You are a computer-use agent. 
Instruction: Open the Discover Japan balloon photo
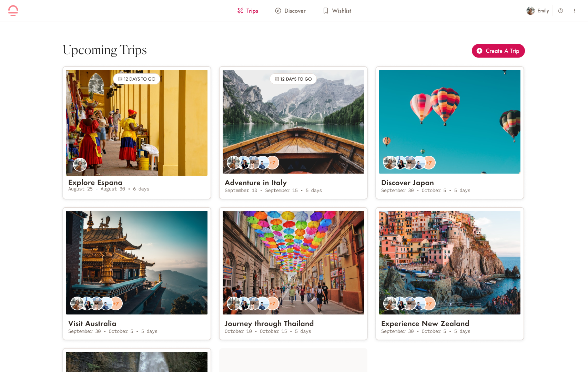point(450,122)
